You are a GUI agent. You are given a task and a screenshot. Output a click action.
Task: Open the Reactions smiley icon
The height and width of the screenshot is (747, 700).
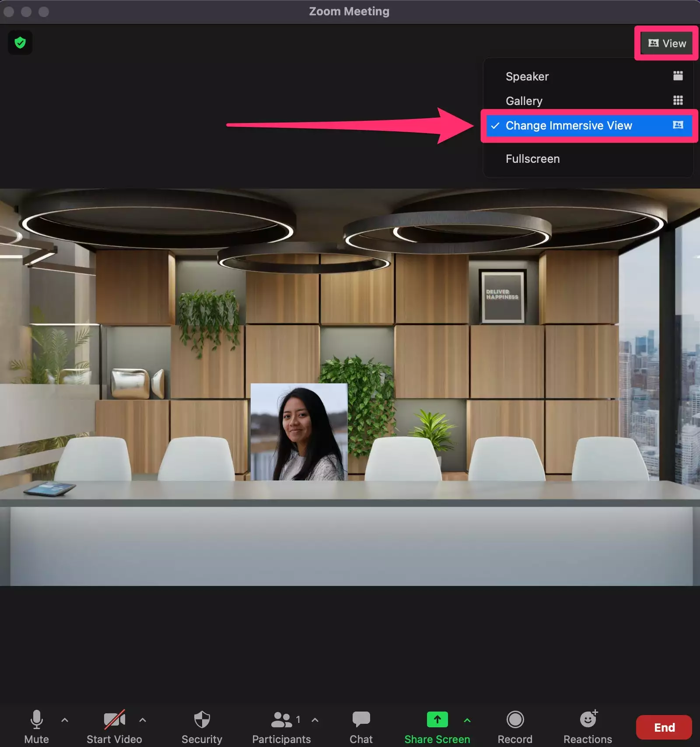click(588, 719)
